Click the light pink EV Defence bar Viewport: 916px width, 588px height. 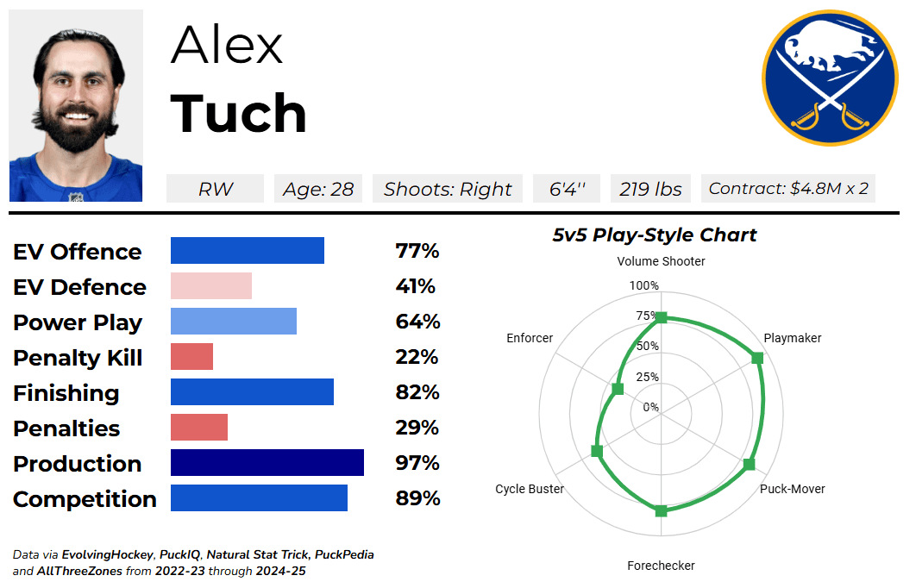(x=210, y=286)
